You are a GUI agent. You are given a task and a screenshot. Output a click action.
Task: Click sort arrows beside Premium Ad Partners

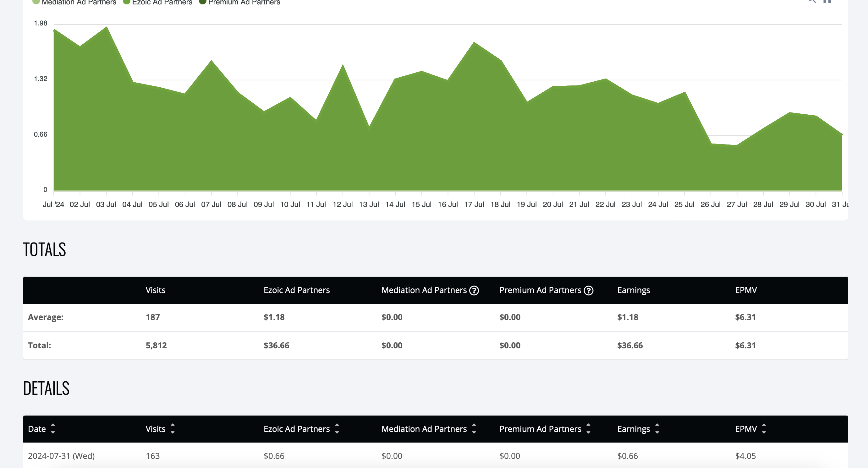coord(588,429)
